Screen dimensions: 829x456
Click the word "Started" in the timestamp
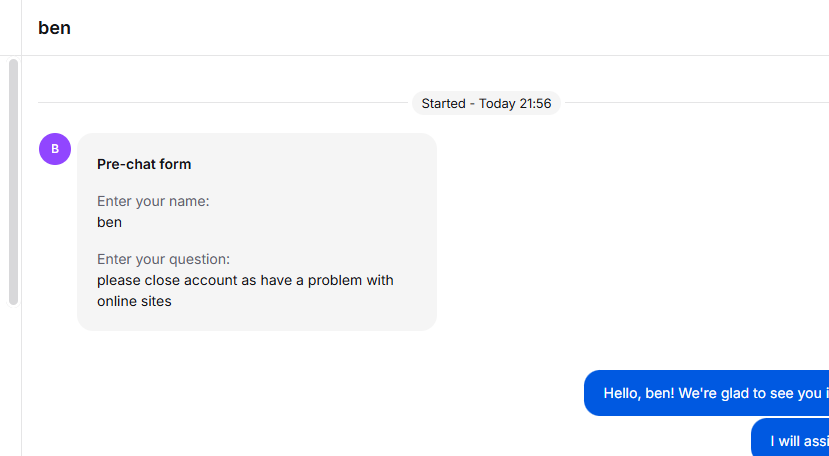click(x=443, y=103)
